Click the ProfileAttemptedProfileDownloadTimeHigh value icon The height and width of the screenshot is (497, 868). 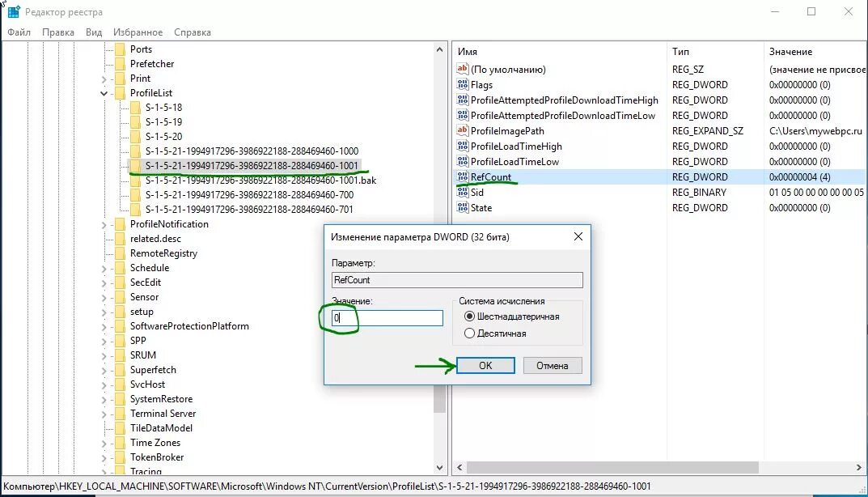462,100
